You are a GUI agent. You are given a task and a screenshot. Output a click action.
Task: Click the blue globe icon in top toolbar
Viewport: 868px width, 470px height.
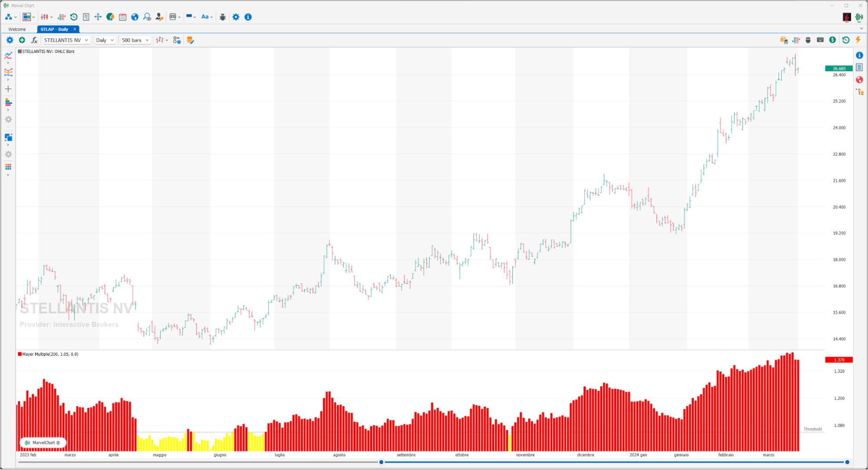[x=135, y=17]
